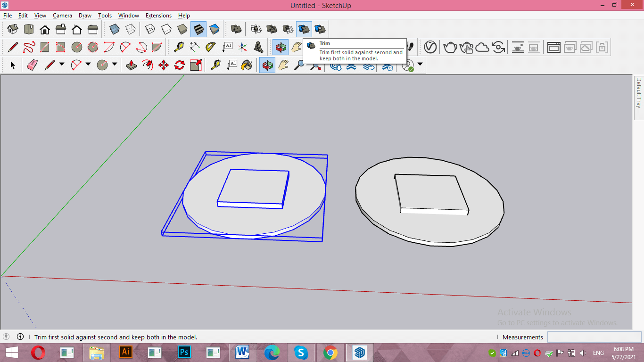Expand the circle shape dropdown arrow
644x362 pixels.
click(x=115, y=65)
